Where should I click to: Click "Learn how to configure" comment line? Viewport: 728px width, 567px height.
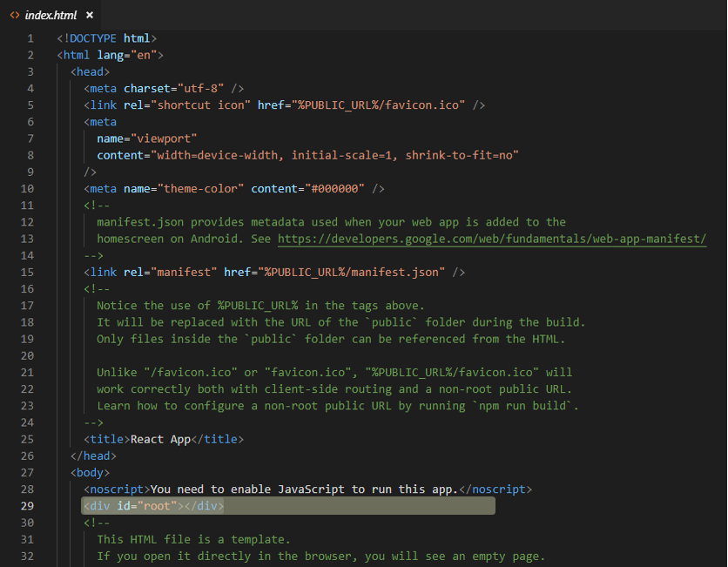coord(338,406)
